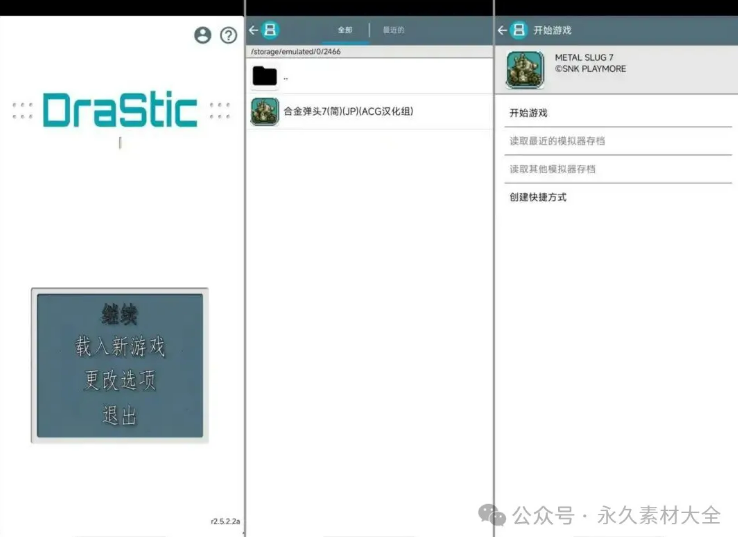738x537 pixels.
Task: Click ©SNK PLAYMORE publisher text
Action: [x=590, y=69]
